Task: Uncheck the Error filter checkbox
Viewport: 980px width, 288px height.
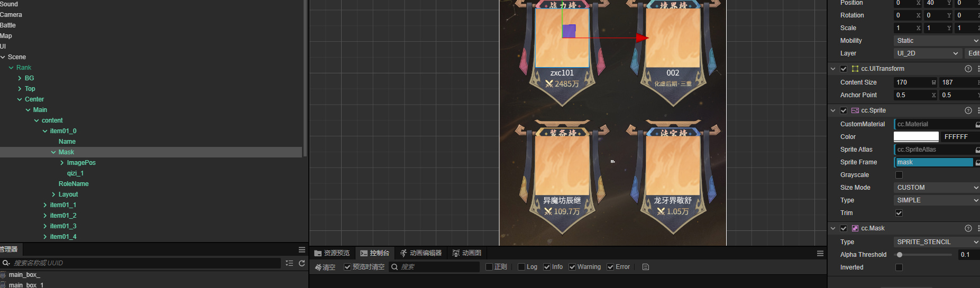Action: tap(610, 267)
